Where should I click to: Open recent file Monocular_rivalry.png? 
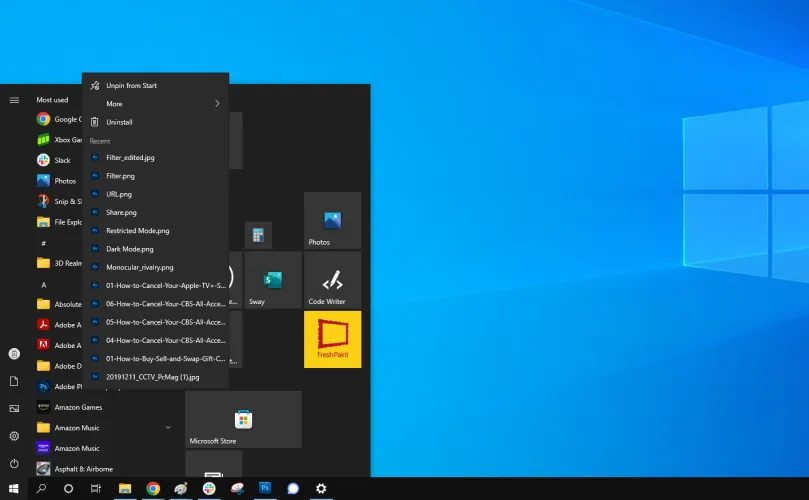pos(139,267)
